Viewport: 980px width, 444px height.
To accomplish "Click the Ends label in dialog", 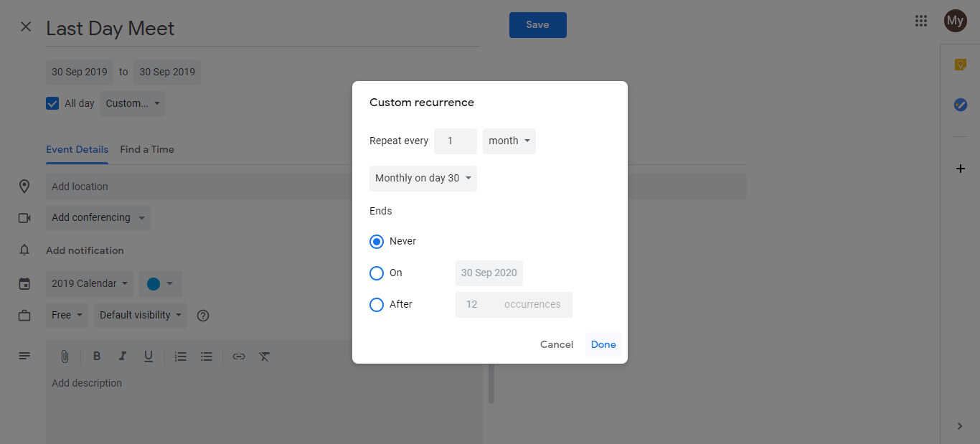I will point(381,211).
